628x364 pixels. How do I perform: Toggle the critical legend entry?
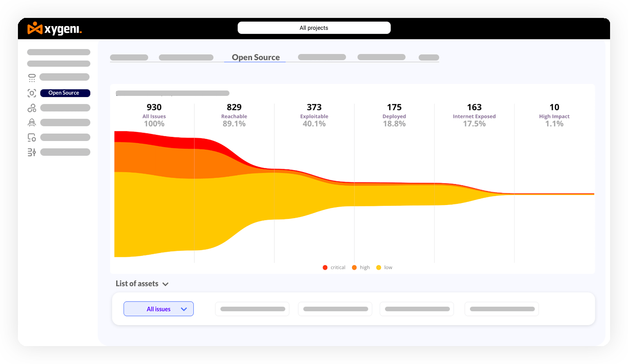click(x=334, y=267)
